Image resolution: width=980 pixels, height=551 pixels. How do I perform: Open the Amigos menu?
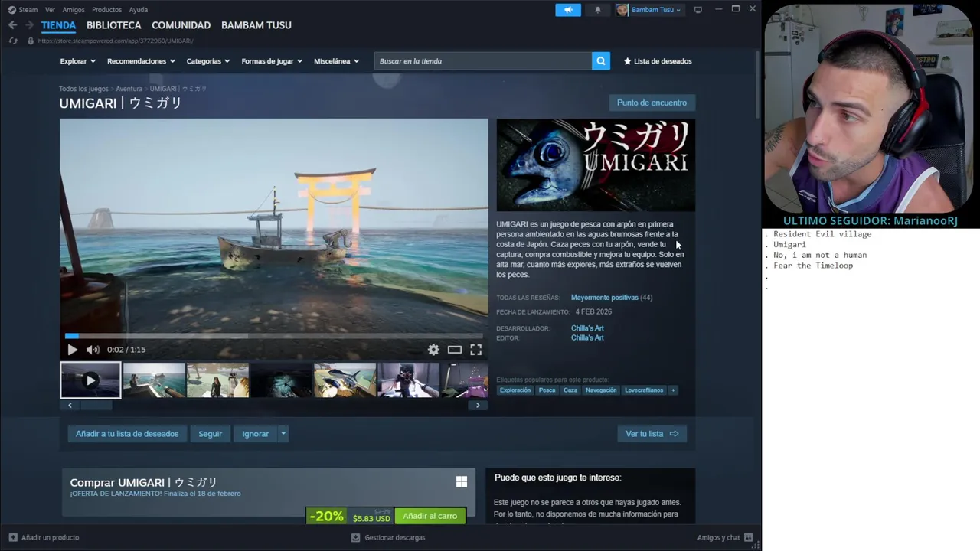tap(73, 10)
